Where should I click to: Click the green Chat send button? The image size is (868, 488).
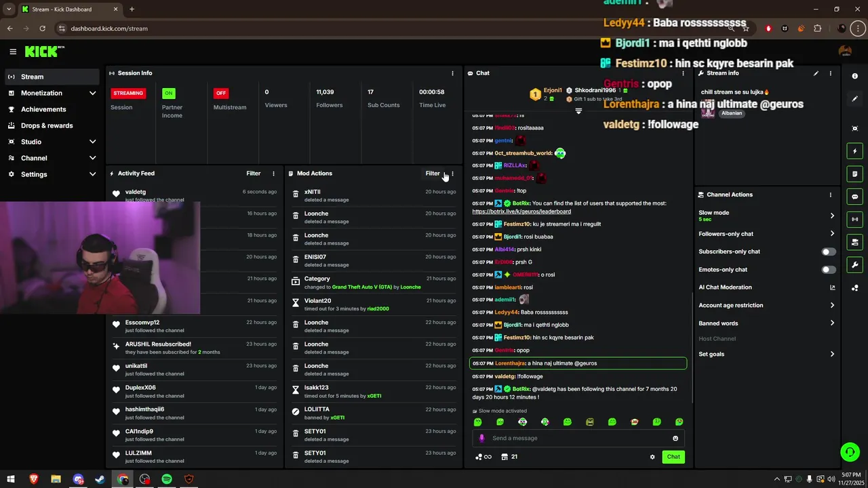[x=673, y=457]
